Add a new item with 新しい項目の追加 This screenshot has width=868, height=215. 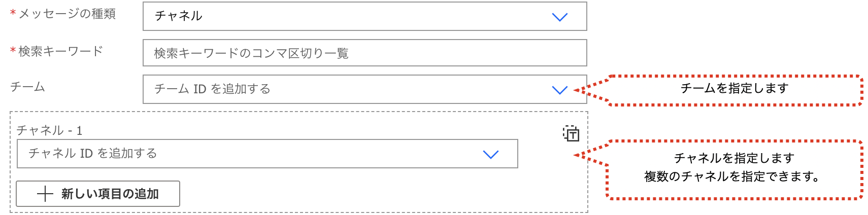pyautogui.click(x=98, y=194)
